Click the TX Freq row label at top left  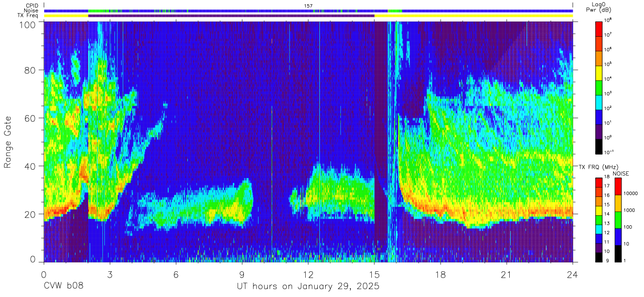28,16
